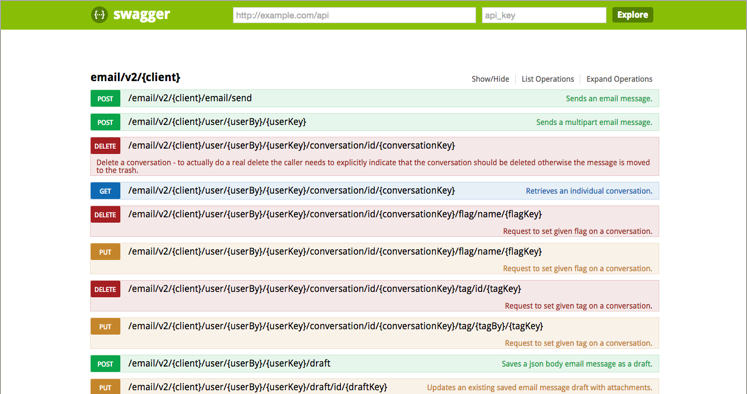
Task: Click orange 'Request to set given flag' text
Action: pos(577,269)
